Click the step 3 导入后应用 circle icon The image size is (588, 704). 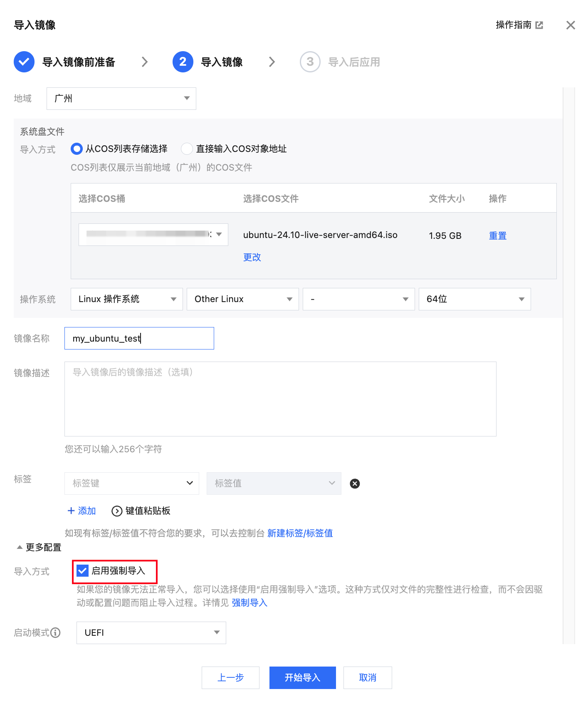[x=310, y=62]
